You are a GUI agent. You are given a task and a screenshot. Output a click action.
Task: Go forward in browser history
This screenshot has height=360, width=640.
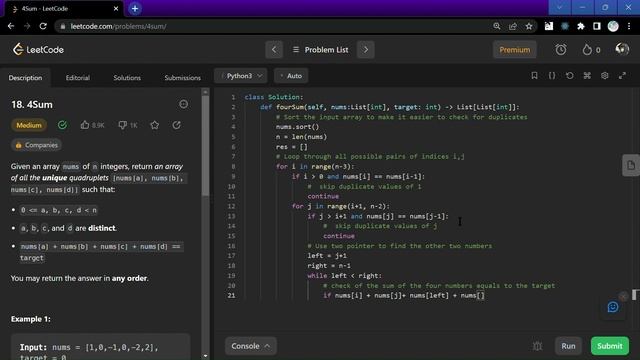(27, 26)
